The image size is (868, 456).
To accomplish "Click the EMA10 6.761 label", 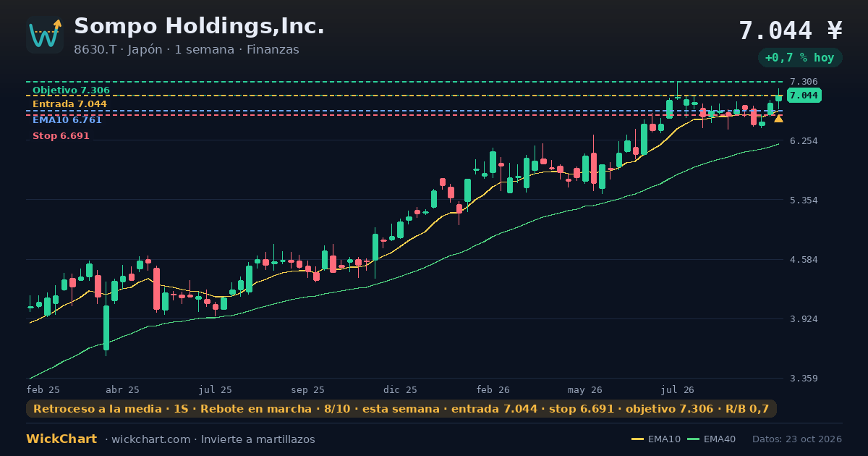I will [67, 120].
